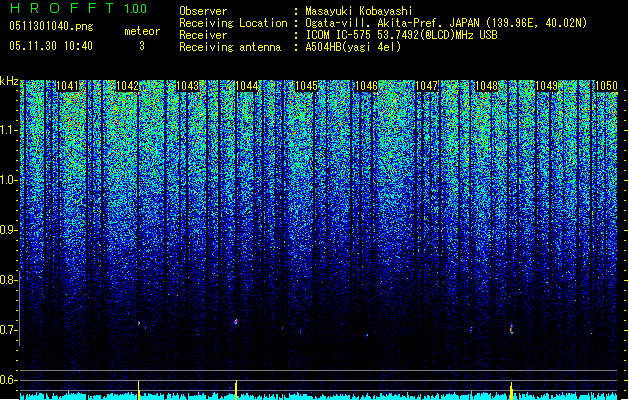629x400 pixels.
Task: Click the "Receiving antenna" label
Action: click(x=230, y=47)
